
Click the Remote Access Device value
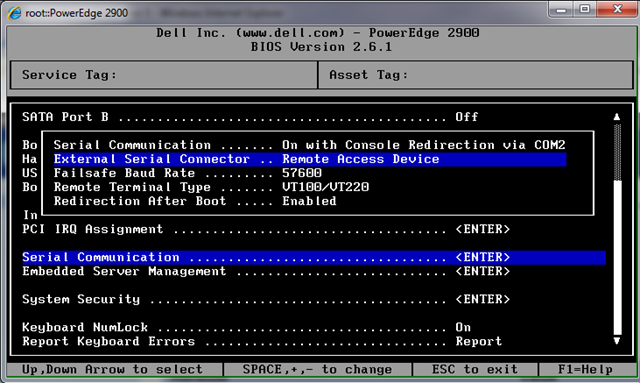[x=361, y=159]
